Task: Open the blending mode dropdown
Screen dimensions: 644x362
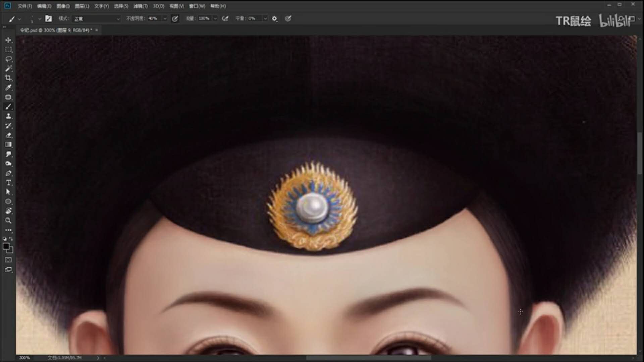Action: [96, 19]
